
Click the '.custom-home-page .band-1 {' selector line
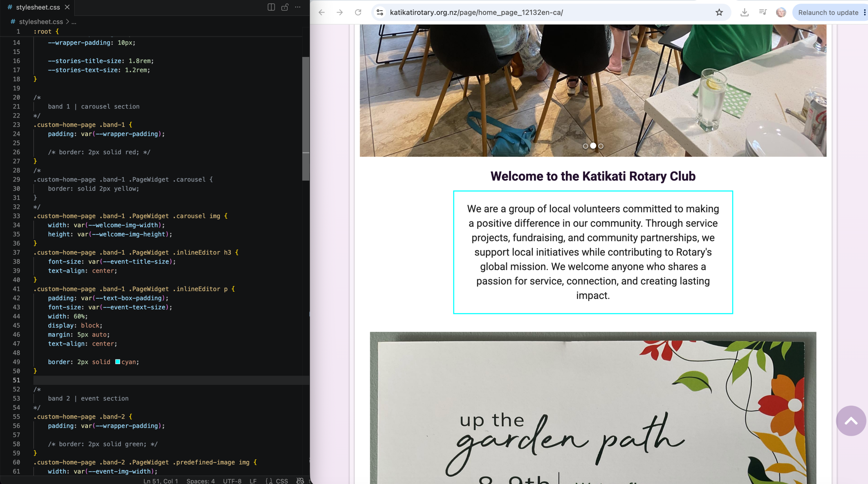point(83,124)
